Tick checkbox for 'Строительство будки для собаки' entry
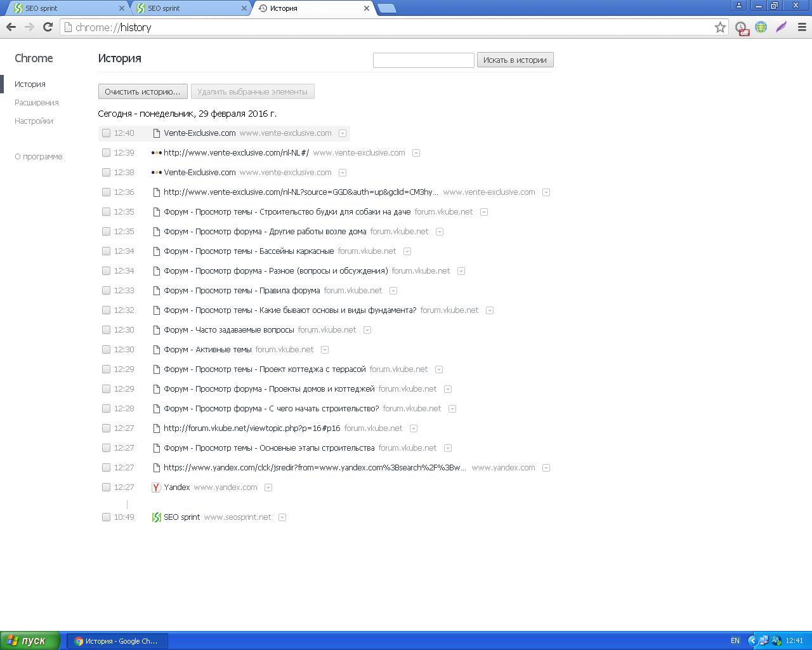Viewport: 812px width, 650px height. click(x=106, y=212)
